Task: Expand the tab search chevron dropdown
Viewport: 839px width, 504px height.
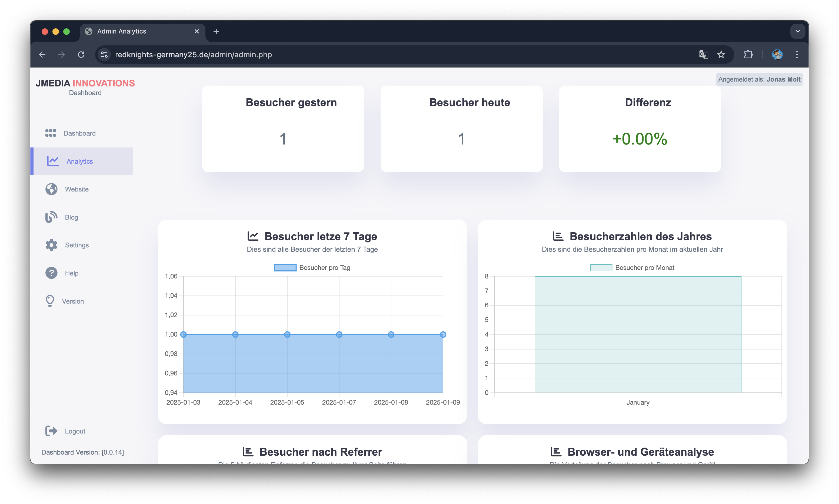Action: [x=798, y=31]
